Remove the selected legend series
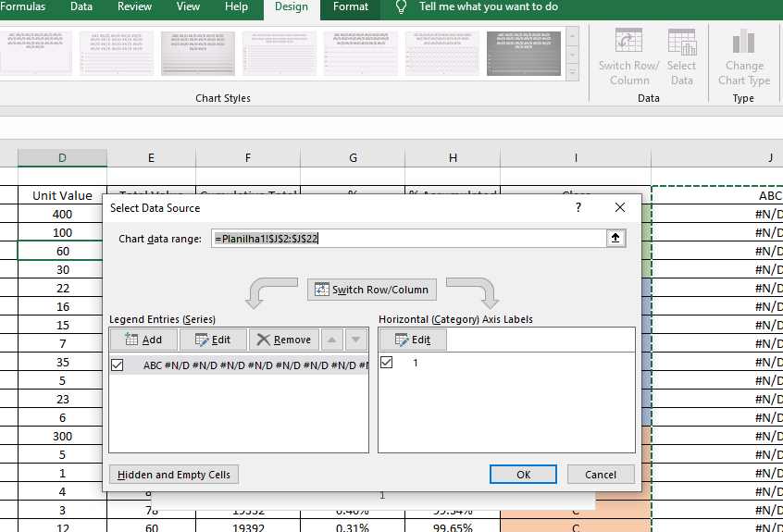This screenshot has height=532, width=783. point(283,340)
